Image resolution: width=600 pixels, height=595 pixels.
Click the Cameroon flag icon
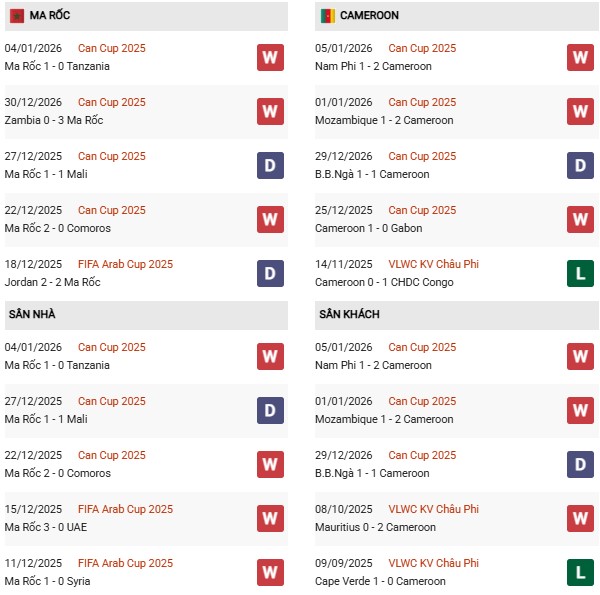327,16
